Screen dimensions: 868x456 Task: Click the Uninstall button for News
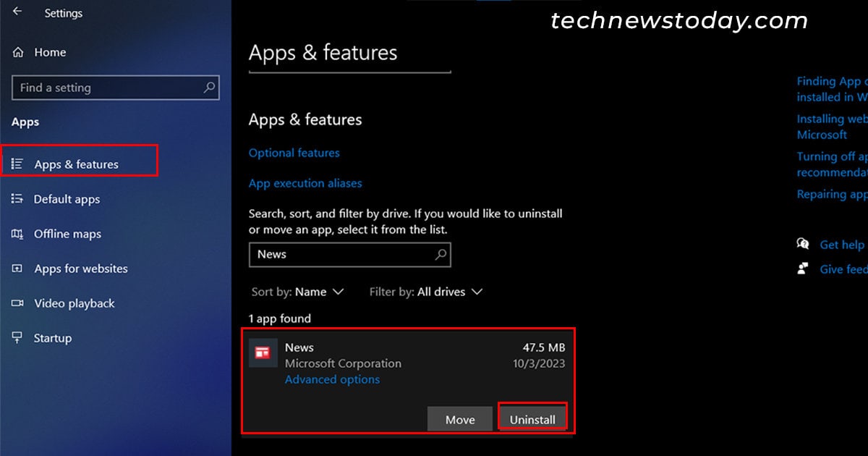click(x=532, y=419)
